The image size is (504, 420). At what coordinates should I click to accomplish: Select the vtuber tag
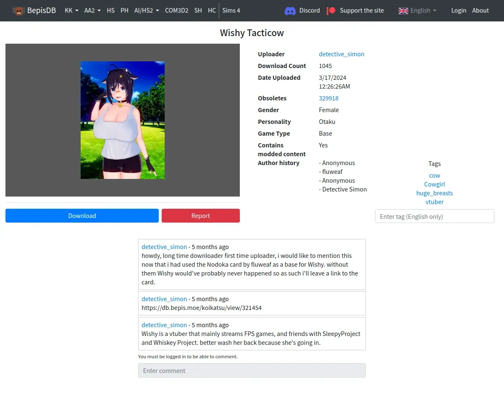pos(435,202)
